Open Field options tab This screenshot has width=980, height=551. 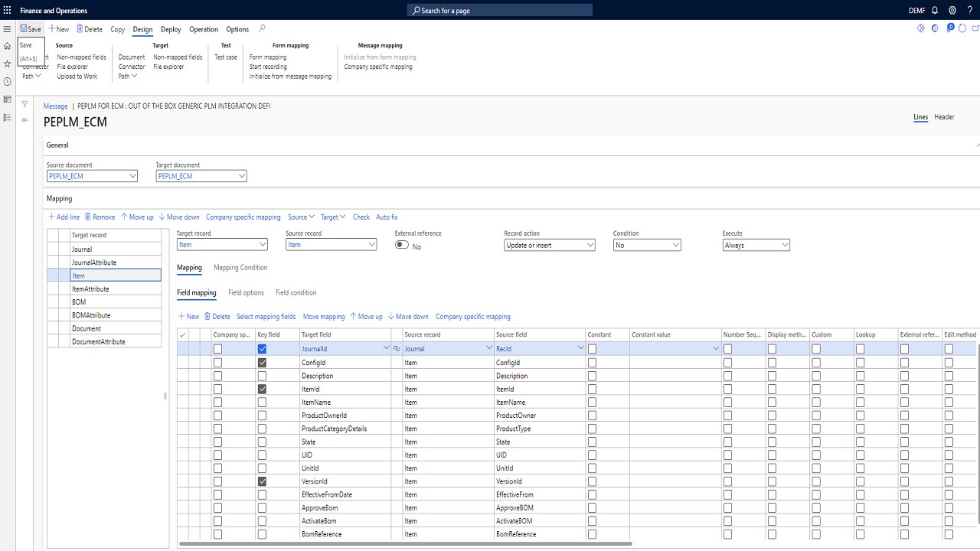(x=246, y=293)
